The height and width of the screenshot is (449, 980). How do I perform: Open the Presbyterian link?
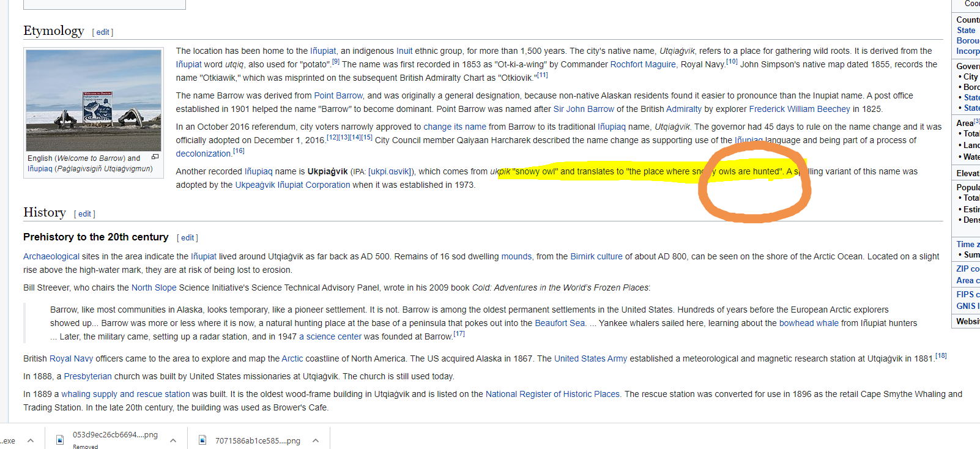click(x=88, y=376)
